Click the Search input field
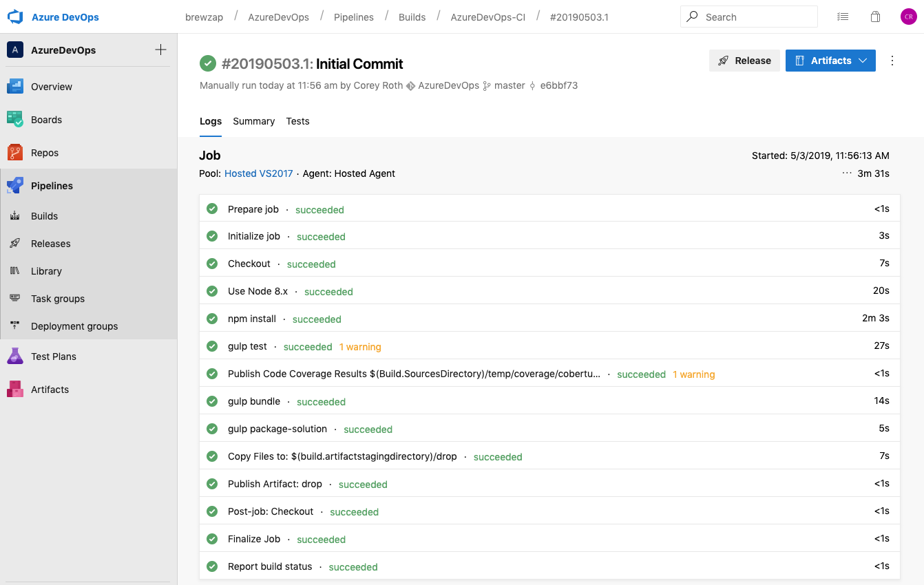 click(754, 17)
